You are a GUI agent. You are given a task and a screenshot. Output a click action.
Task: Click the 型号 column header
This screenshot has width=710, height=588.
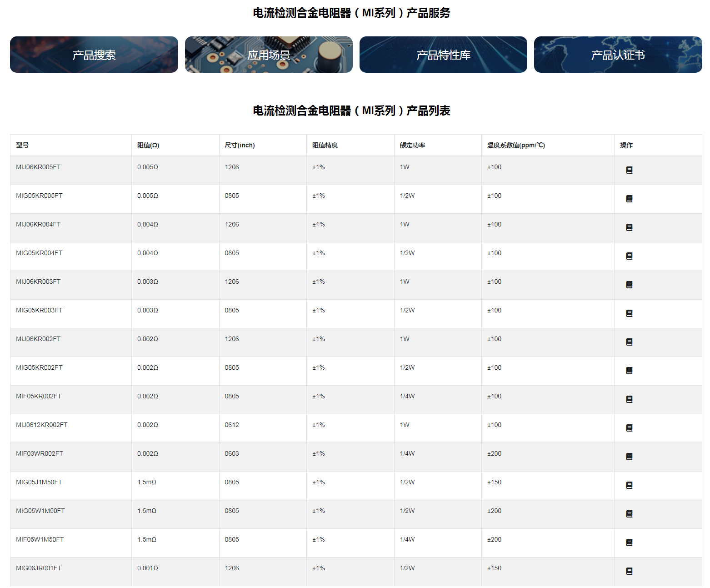click(x=22, y=145)
